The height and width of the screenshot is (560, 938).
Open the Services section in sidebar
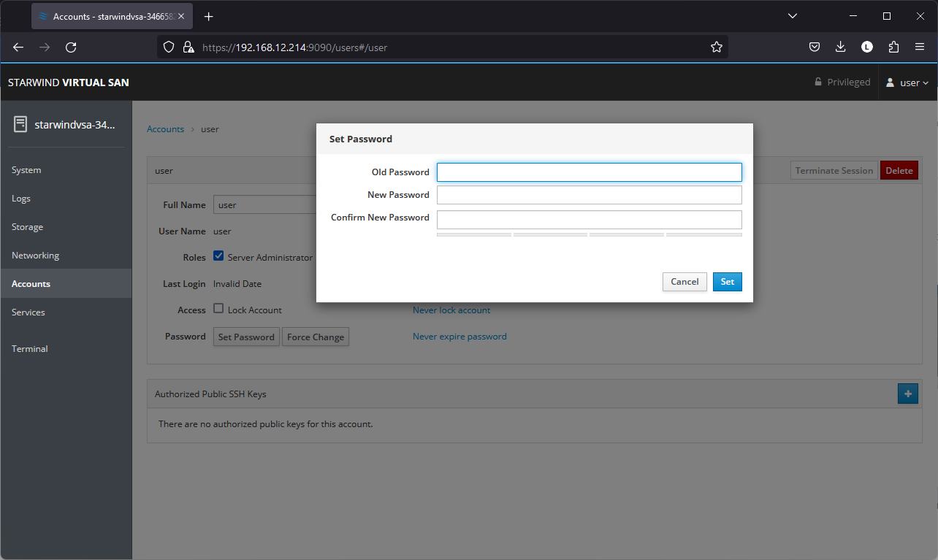(x=66, y=312)
